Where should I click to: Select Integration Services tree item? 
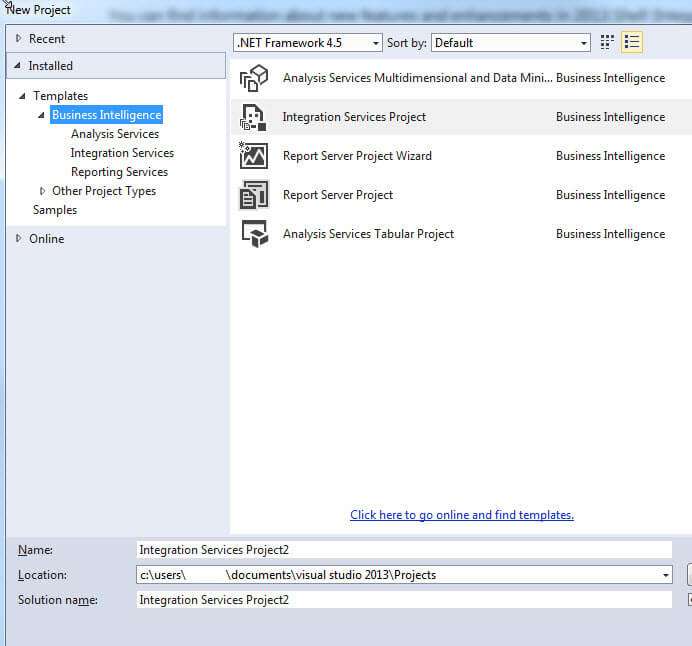coord(122,153)
